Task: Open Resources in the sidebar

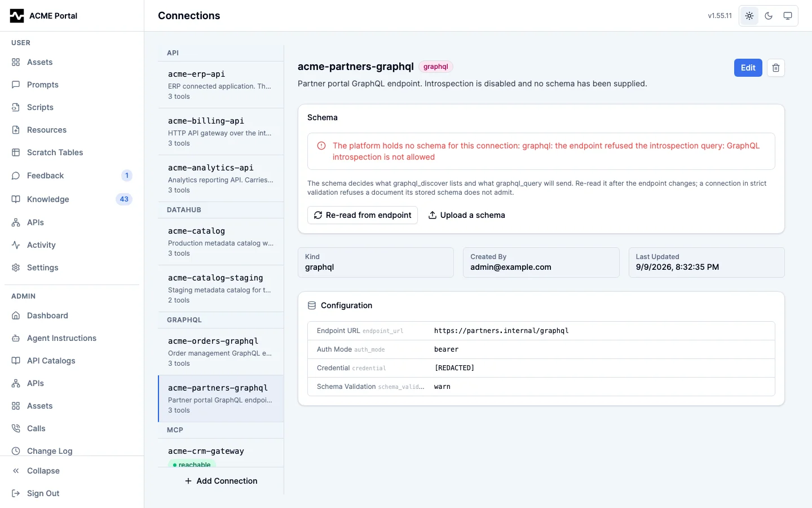Action: [x=72, y=130]
